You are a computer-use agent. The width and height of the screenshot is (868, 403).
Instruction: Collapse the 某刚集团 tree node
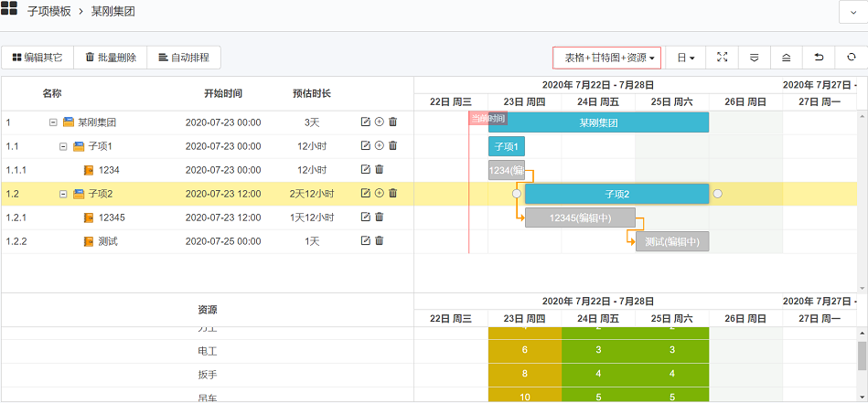(53, 122)
